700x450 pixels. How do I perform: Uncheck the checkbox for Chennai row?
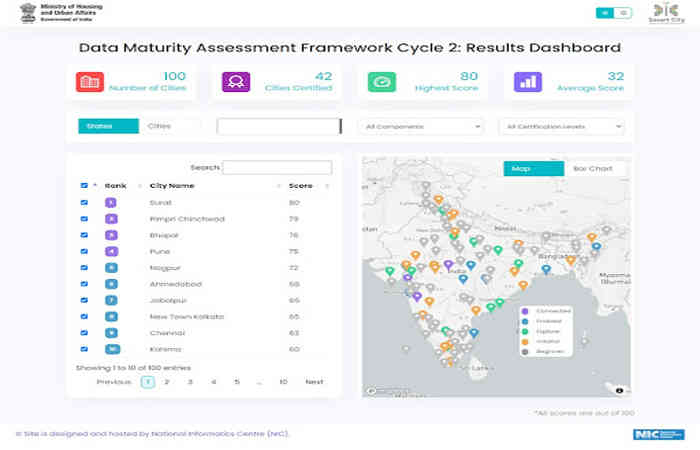click(84, 333)
